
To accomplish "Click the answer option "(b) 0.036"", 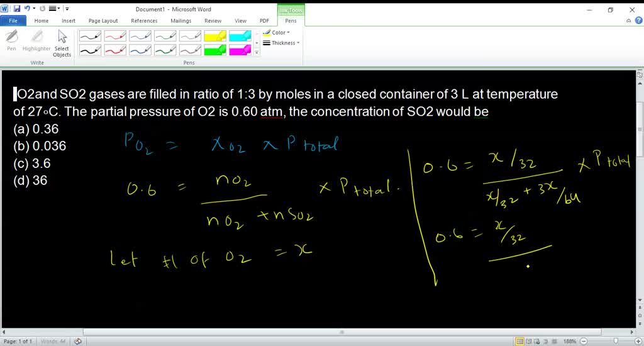I will 40,146.
